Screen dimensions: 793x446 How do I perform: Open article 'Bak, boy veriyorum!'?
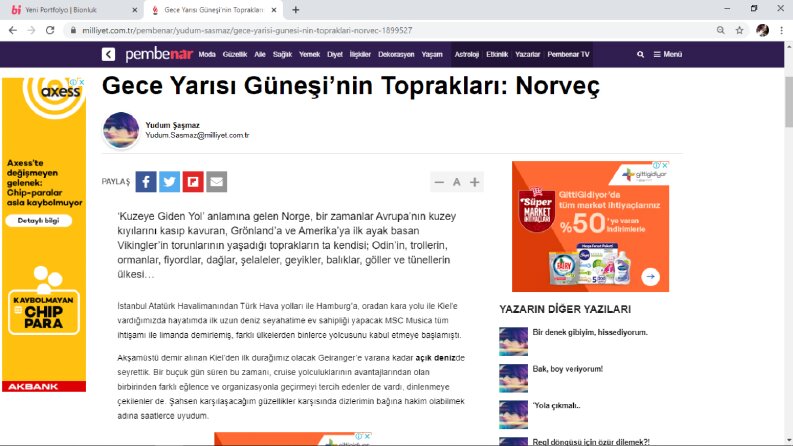click(x=567, y=369)
